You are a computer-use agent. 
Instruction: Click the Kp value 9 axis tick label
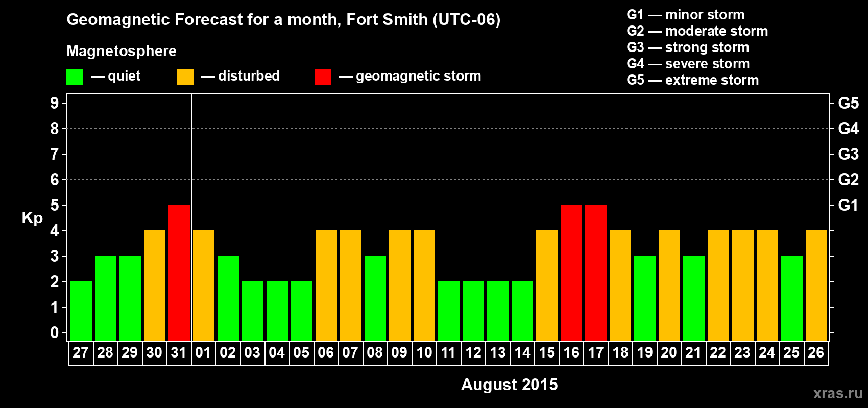point(55,103)
